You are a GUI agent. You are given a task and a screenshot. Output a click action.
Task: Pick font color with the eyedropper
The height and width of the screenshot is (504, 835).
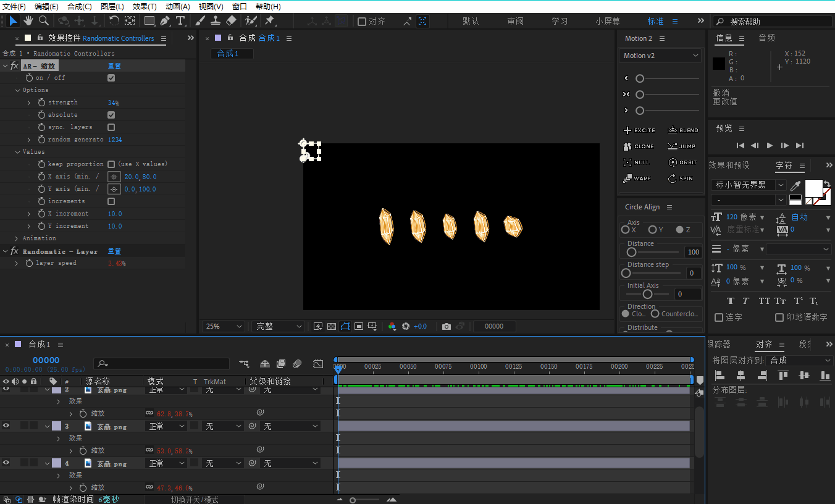[x=796, y=185]
